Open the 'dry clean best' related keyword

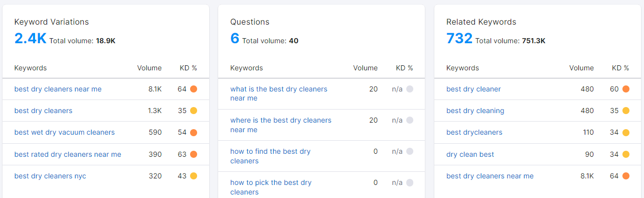(x=470, y=154)
